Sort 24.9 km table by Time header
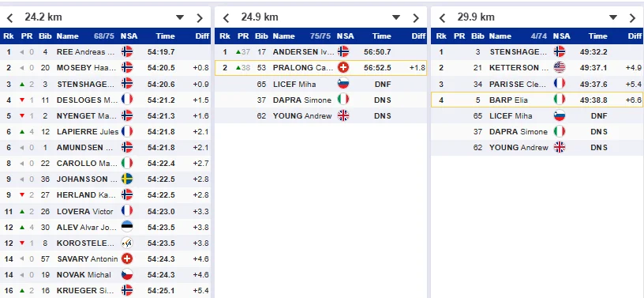Screen dimensions: 644x298 click(x=381, y=36)
